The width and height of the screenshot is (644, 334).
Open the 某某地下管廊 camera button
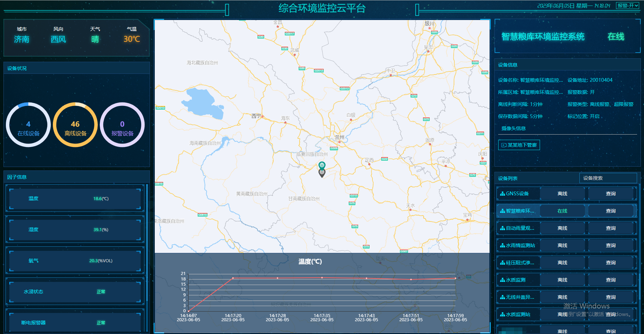[x=519, y=145]
